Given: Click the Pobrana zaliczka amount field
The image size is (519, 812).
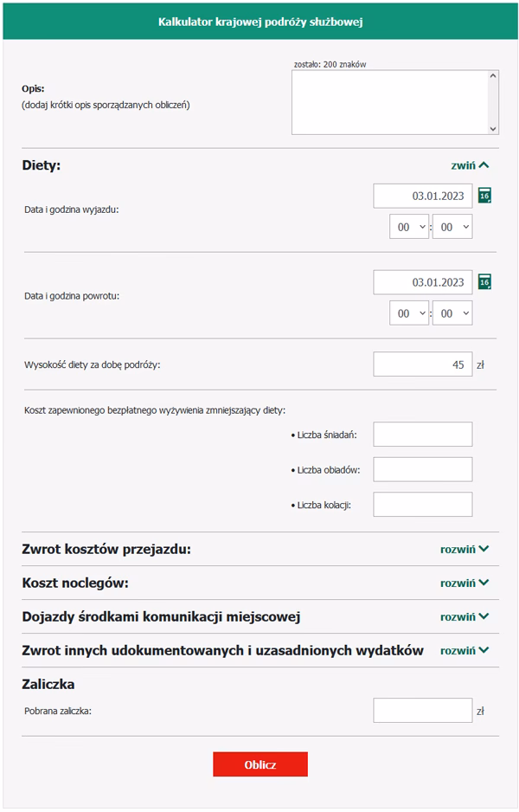Looking at the screenshot, I should point(421,709).
